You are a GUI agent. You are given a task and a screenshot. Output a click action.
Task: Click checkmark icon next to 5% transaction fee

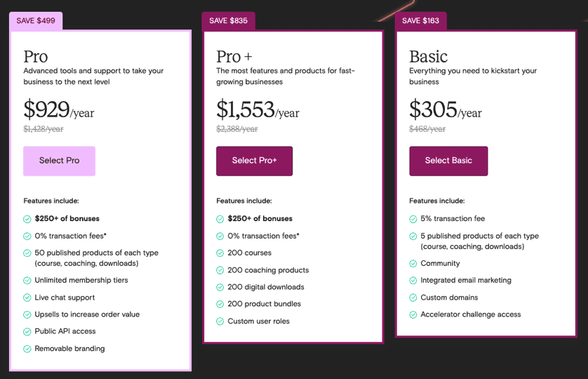(x=413, y=219)
